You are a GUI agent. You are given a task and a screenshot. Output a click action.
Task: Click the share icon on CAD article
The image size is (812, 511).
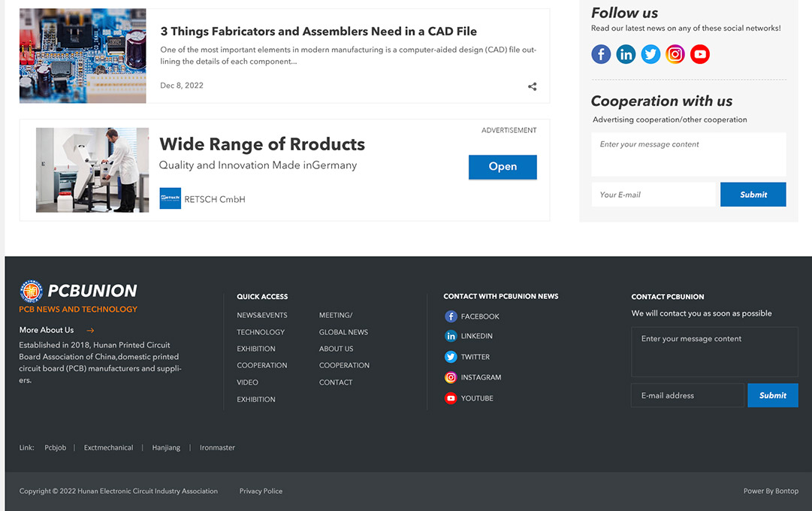[532, 86]
